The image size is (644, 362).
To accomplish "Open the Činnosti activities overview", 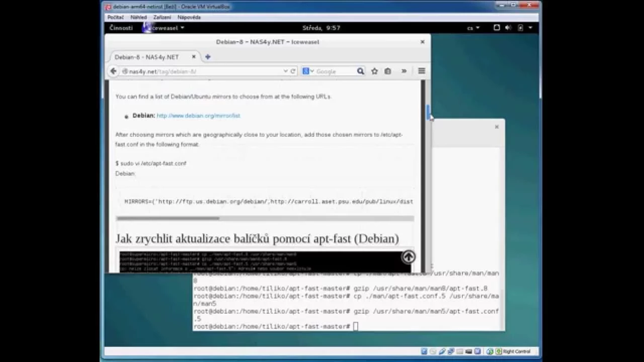I will (121, 28).
